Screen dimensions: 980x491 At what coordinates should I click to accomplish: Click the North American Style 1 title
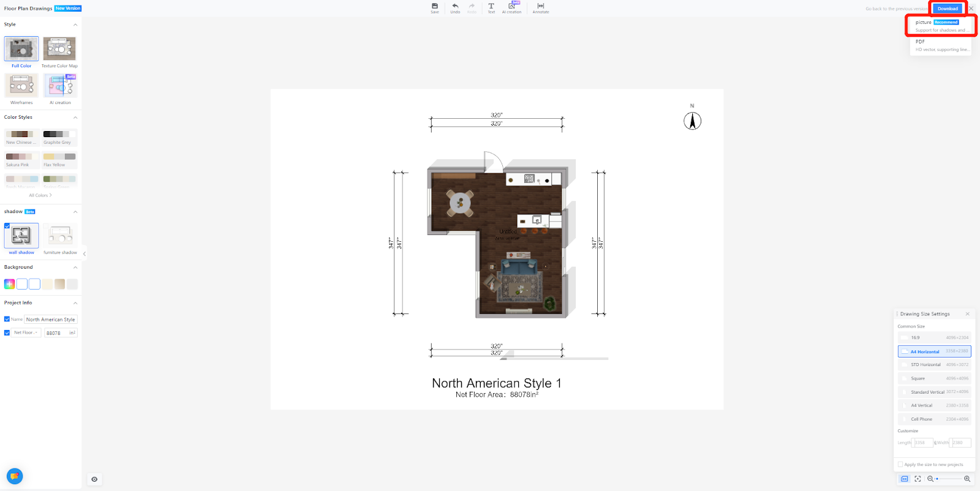[x=497, y=383]
